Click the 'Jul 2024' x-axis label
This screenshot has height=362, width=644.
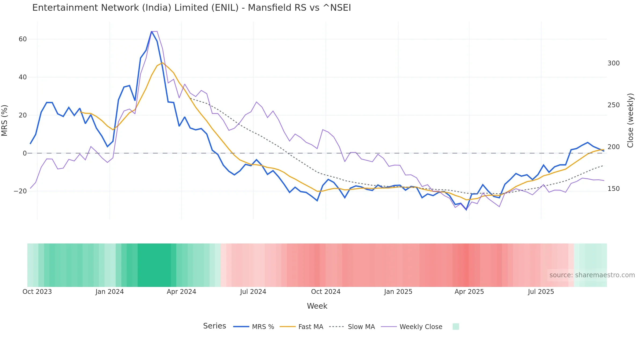tap(253, 292)
